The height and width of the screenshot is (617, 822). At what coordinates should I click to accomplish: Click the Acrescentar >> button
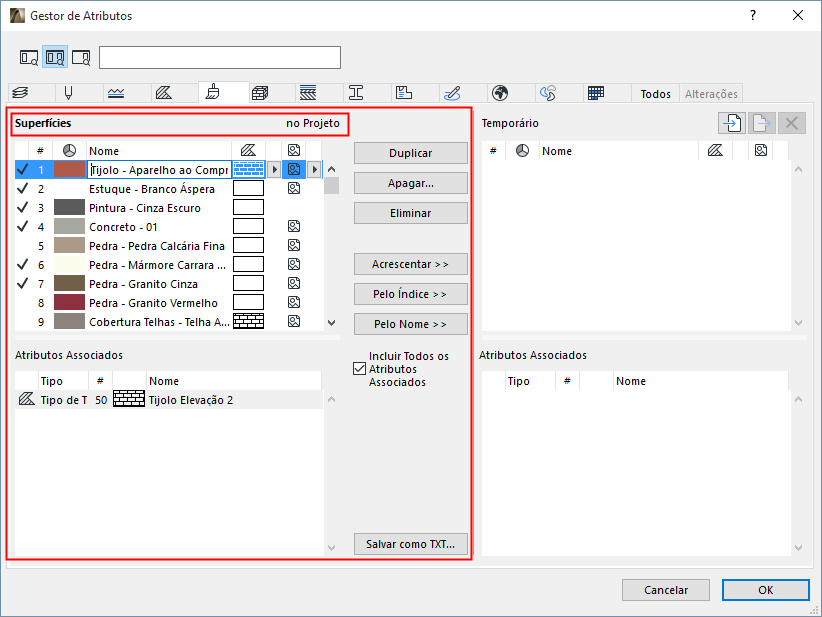point(410,264)
